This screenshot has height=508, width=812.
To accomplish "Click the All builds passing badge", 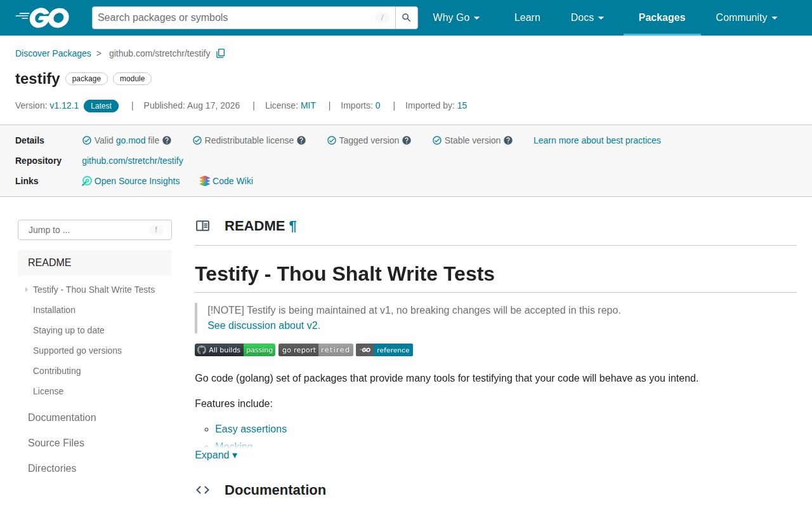I will (x=235, y=350).
